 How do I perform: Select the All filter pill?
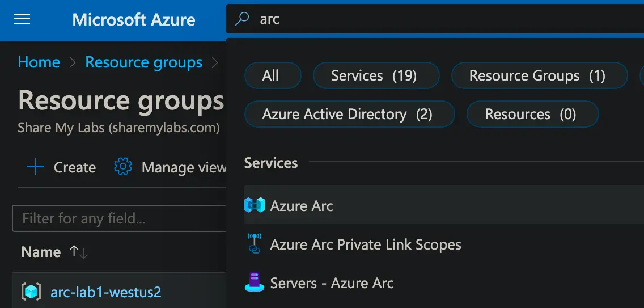pos(271,76)
